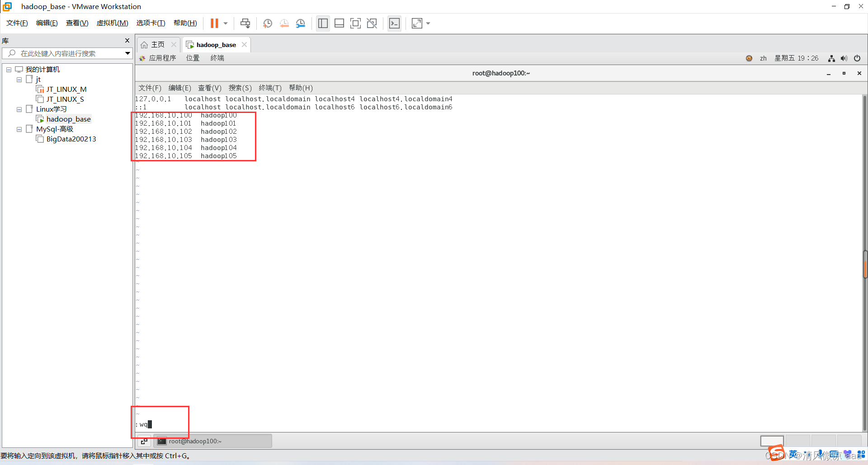Image resolution: width=868 pixels, height=465 pixels.
Task: Open VMware 帮助(H) menu
Action: (x=185, y=23)
